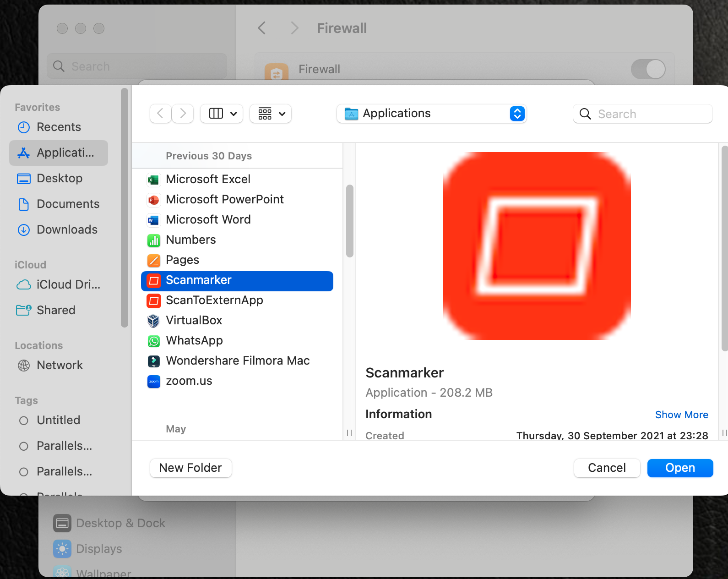Select Microsoft Excel in file list
Viewport: 728px width, 579px height.
click(237, 180)
